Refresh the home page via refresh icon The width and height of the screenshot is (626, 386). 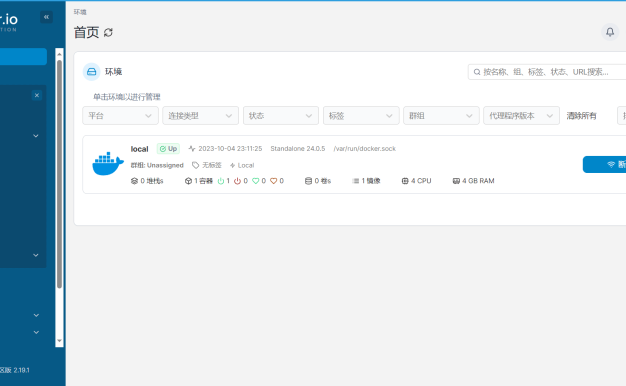pyautogui.click(x=108, y=32)
